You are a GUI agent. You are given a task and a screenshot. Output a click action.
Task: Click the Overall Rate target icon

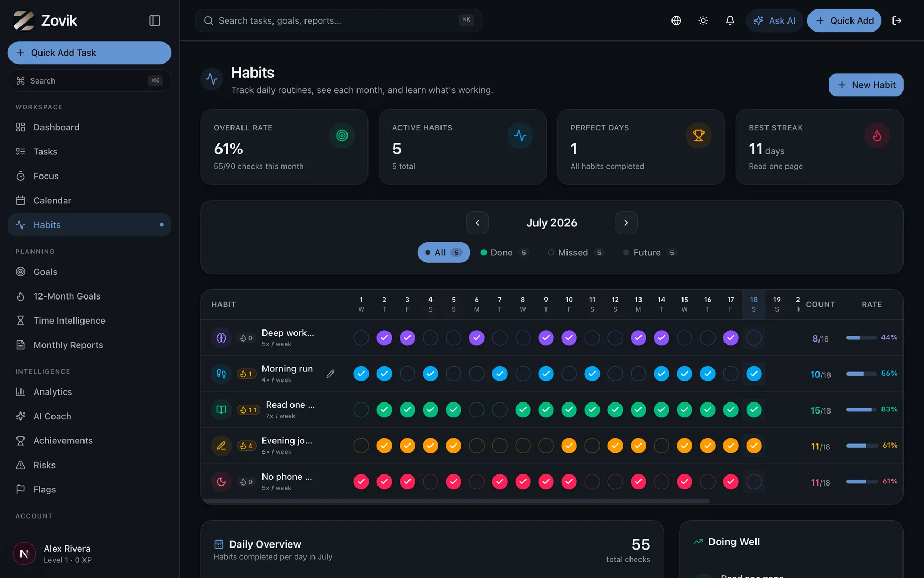[x=342, y=136]
